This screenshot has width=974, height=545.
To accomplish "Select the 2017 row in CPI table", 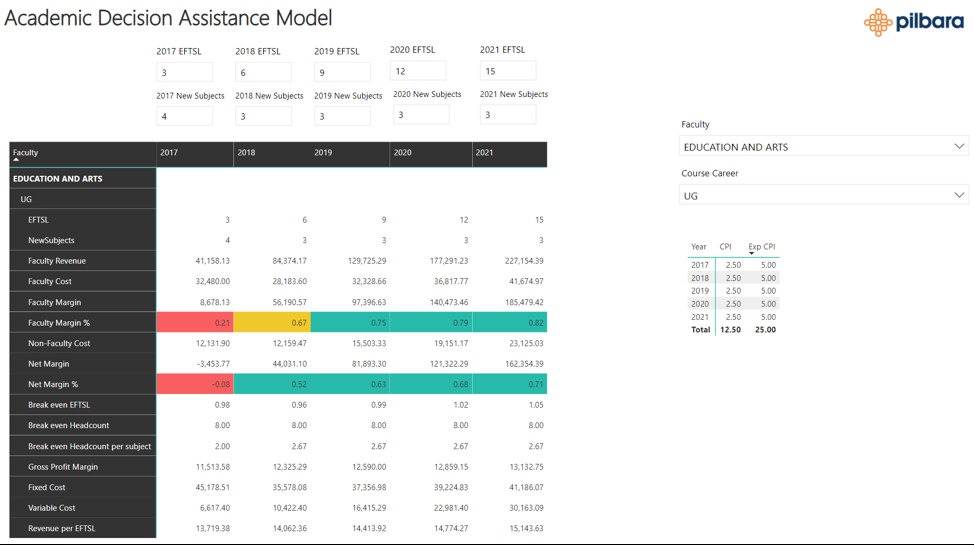I will (734, 265).
